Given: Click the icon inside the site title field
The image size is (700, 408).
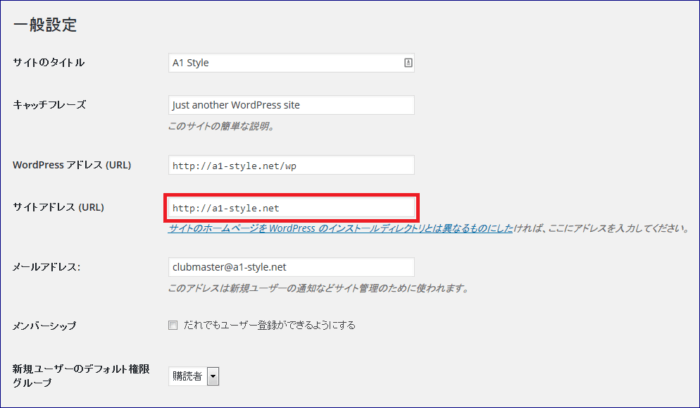Looking at the screenshot, I should (408, 63).
